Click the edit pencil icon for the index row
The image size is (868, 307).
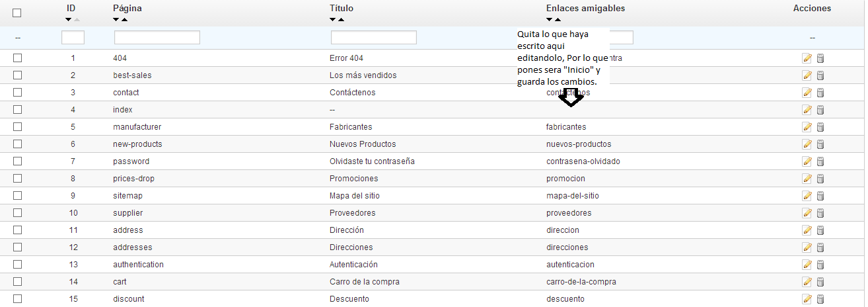807,110
